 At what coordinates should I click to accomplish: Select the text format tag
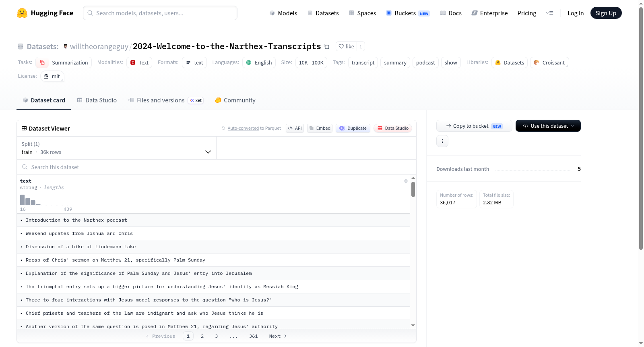[x=194, y=62]
